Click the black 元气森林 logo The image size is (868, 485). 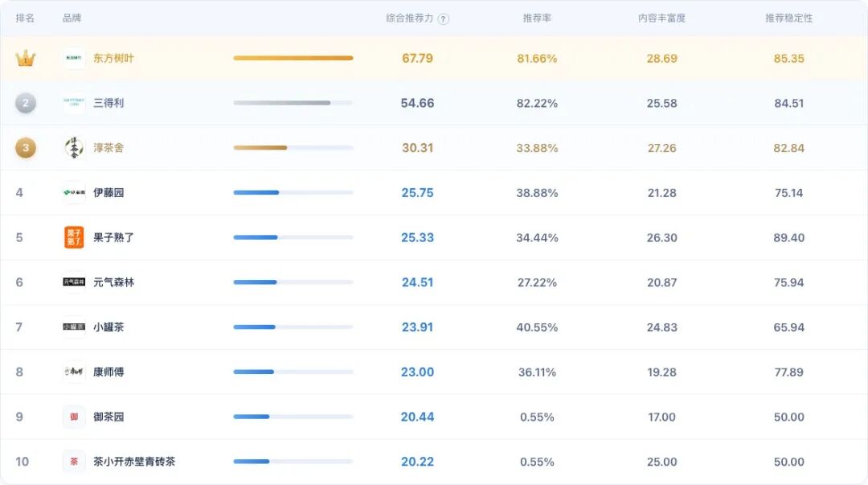[74, 282]
